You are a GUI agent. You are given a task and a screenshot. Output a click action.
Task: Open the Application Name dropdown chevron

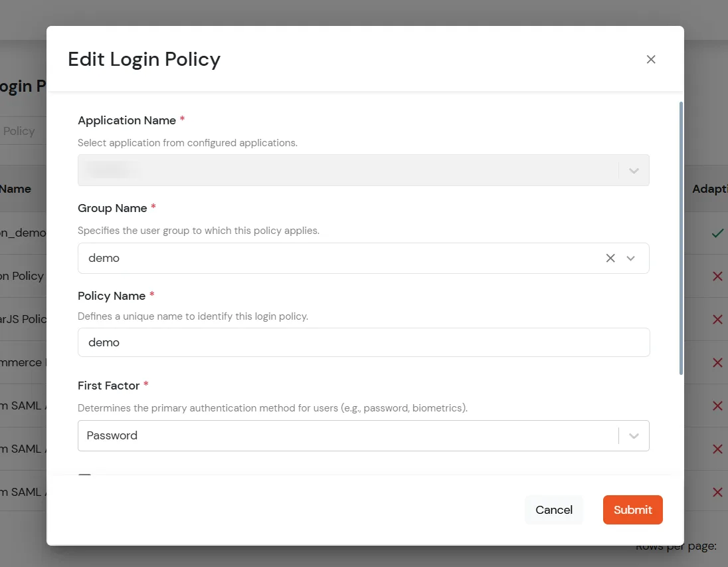click(x=634, y=171)
